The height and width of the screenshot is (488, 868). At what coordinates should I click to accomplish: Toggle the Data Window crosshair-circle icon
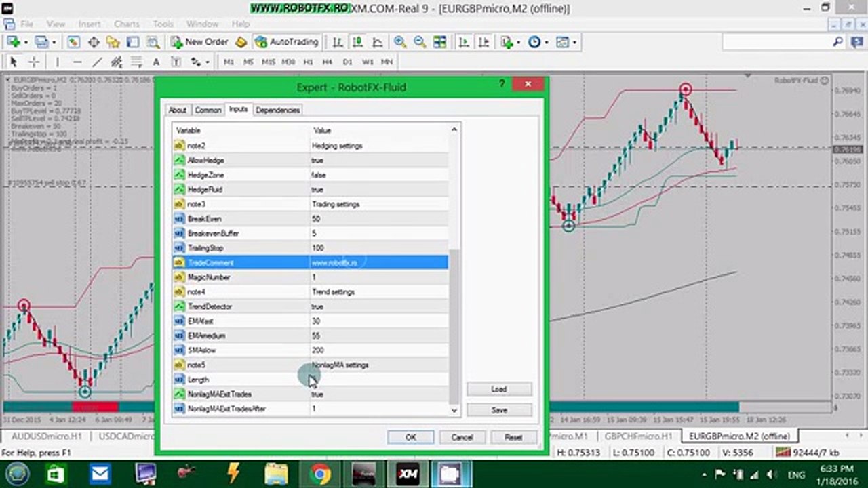[94, 42]
